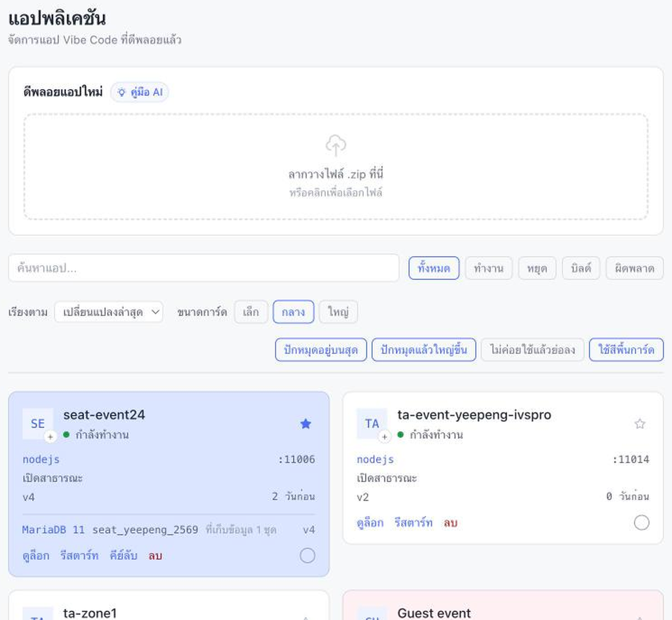
Task: Click the ta-event-yeepeng-ivspro app title
Action: pos(474,415)
